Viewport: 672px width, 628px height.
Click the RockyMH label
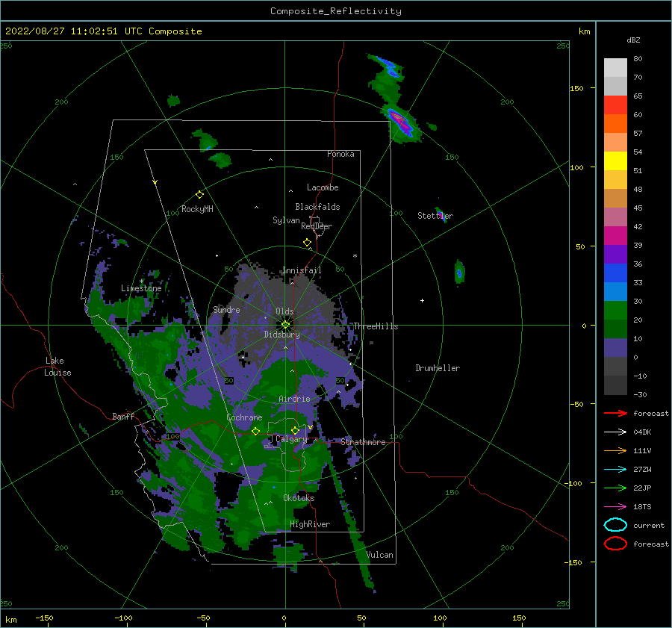197,209
